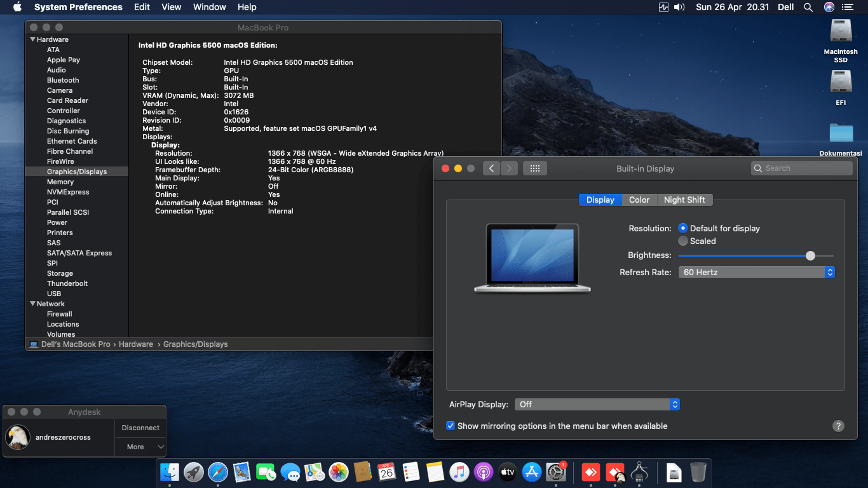
Task: Open Safari in the Dock
Action: coord(218,472)
